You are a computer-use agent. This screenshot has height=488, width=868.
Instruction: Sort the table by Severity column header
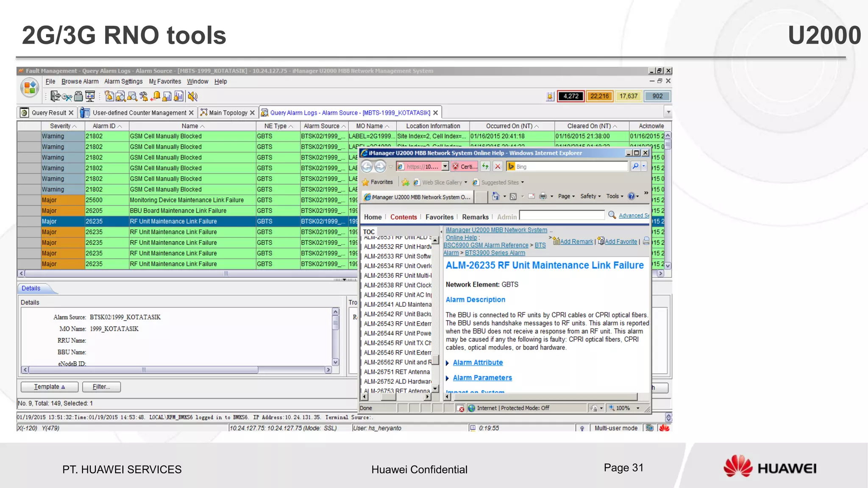point(63,126)
